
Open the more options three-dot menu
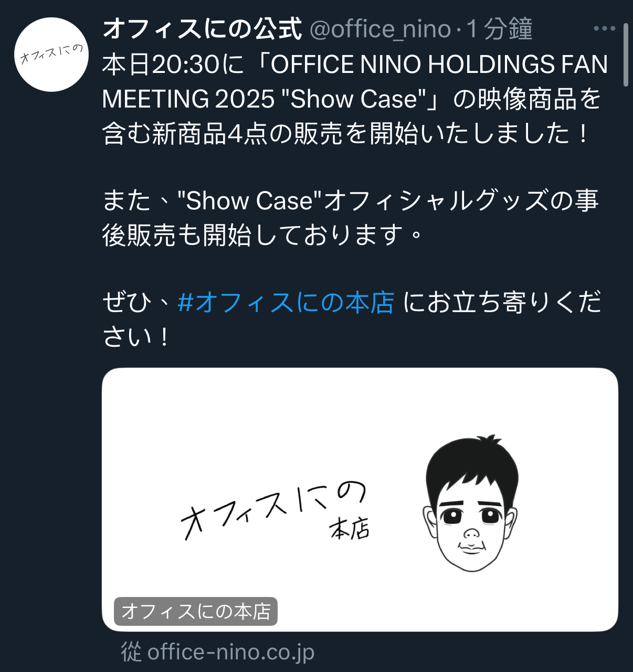click(604, 29)
